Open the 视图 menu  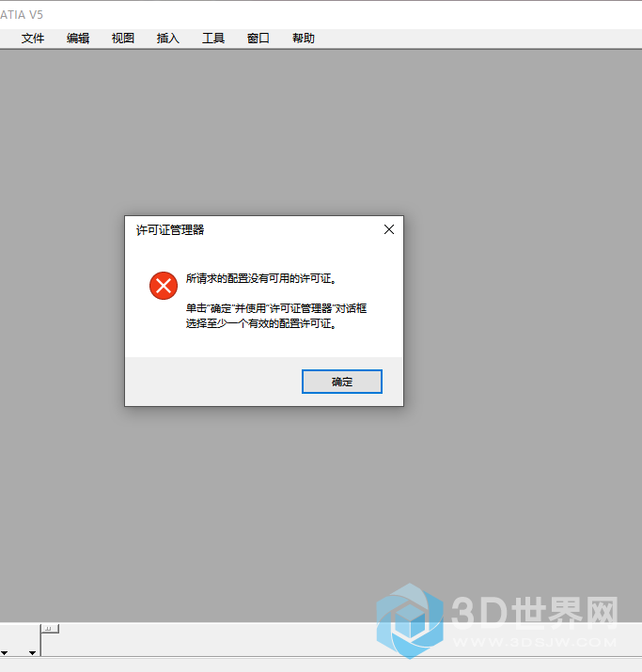pos(123,39)
